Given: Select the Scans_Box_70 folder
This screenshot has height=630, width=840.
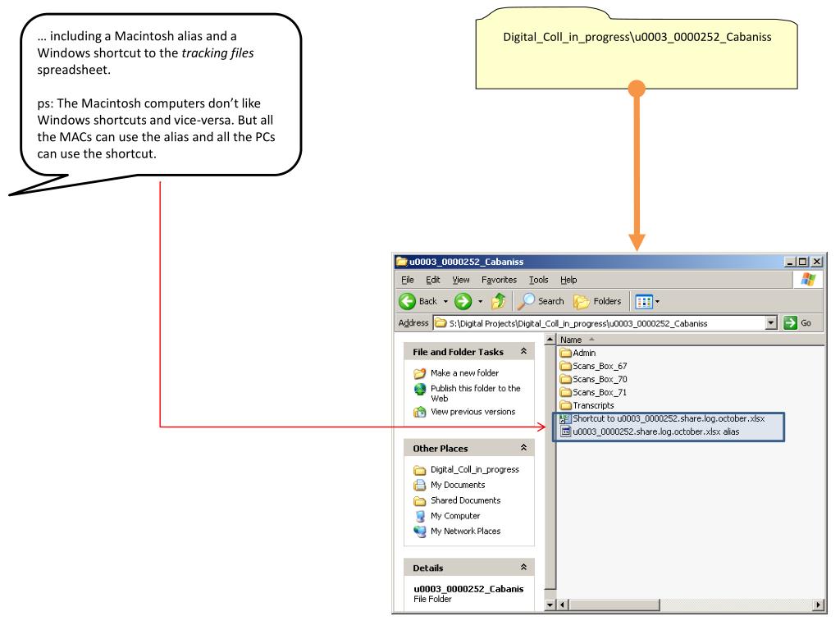Looking at the screenshot, I should point(593,379).
